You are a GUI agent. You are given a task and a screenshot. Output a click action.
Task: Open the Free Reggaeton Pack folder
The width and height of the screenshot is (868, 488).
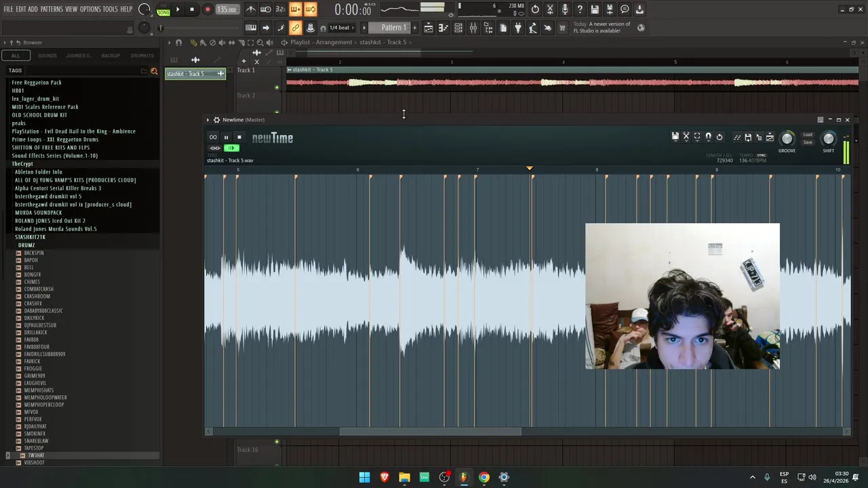37,83
